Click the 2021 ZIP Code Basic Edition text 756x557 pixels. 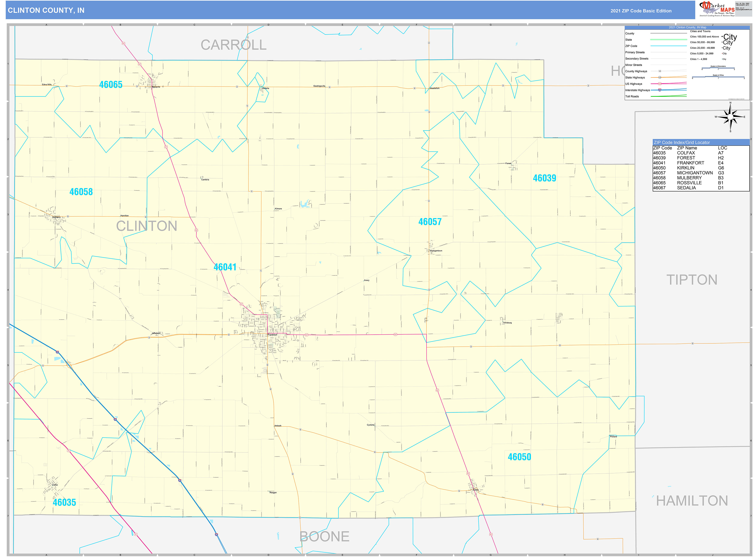pyautogui.click(x=641, y=11)
